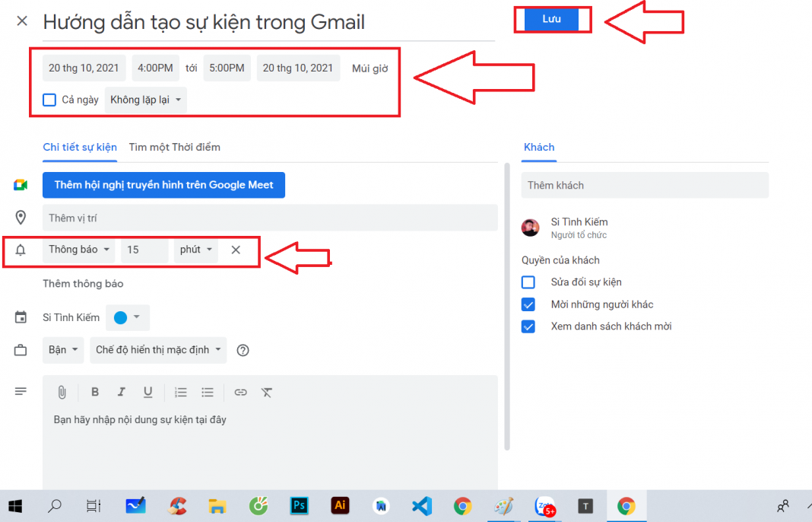Toggle bold formatting in description

(95, 393)
